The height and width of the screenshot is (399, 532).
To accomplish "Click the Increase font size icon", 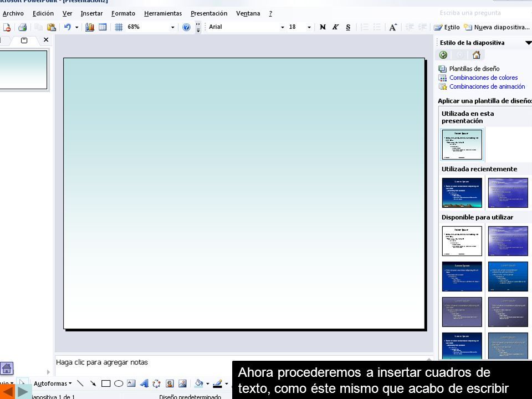I will (393, 27).
